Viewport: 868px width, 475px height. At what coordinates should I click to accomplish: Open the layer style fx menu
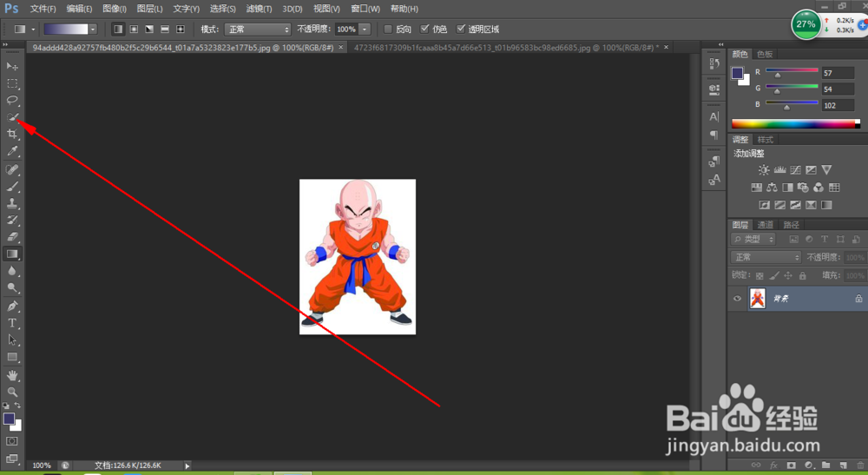click(x=774, y=465)
